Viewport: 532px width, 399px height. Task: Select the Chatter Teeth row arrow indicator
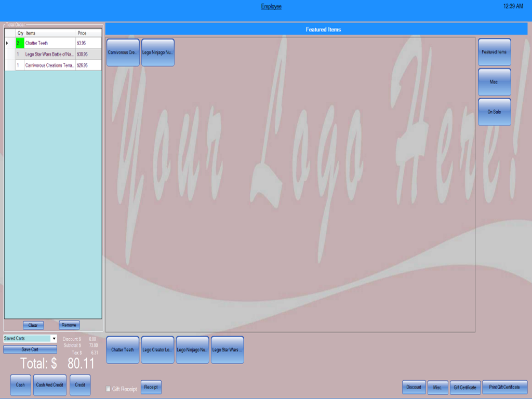tap(7, 43)
